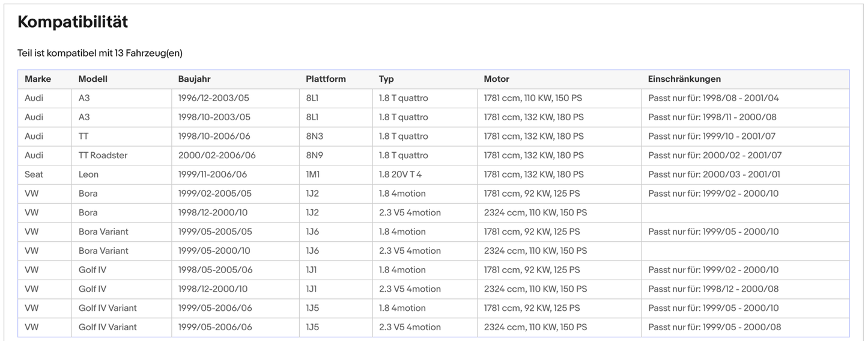Click the "Typ" column header
868x341 pixels.
pyautogui.click(x=386, y=79)
